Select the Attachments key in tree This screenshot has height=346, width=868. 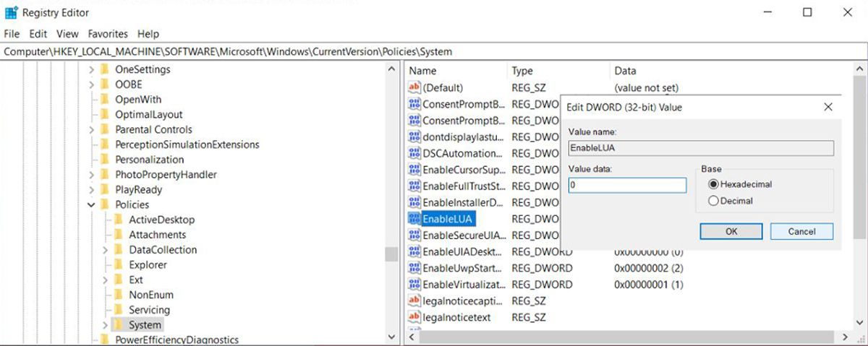[157, 235]
